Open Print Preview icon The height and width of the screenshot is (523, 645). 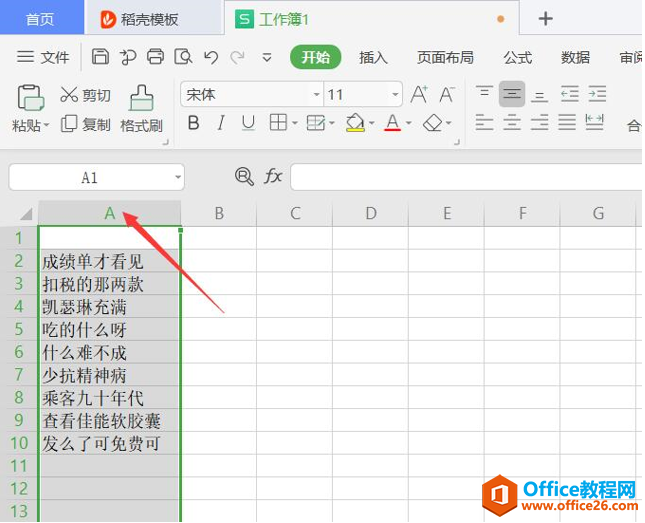point(183,57)
